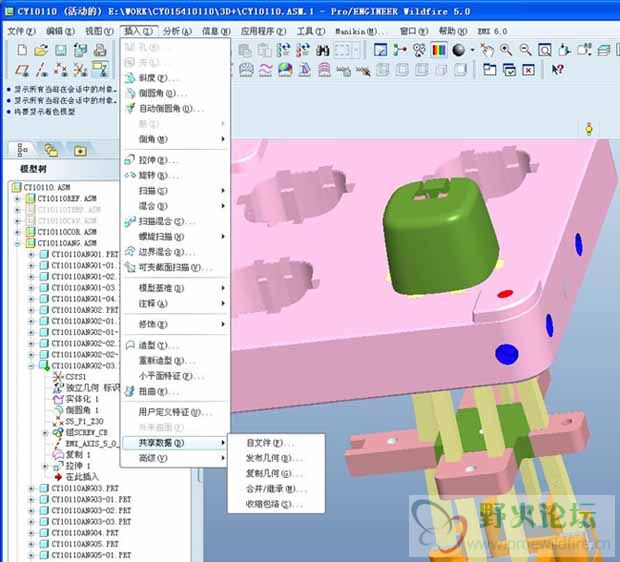Collapse the CY10110ANG02-03 part node

31,366
